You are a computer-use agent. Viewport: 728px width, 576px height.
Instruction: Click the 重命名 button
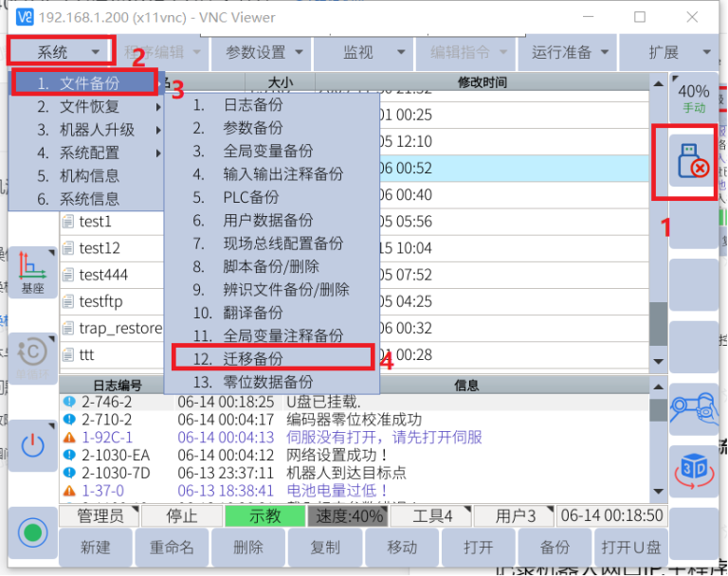pyautogui.click(x=172, y=548)
